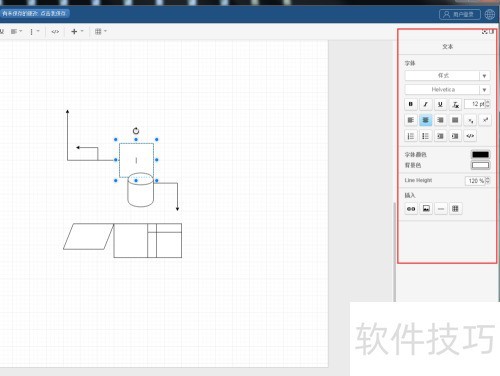Click the user login button
The image size is (500, 376).
coord(460,14)
